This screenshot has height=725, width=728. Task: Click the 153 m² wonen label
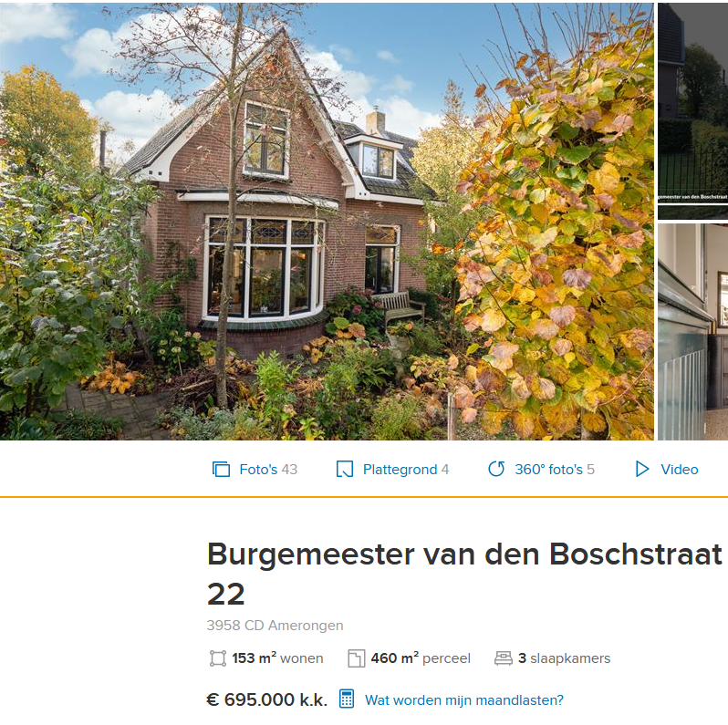click(277, 658)
